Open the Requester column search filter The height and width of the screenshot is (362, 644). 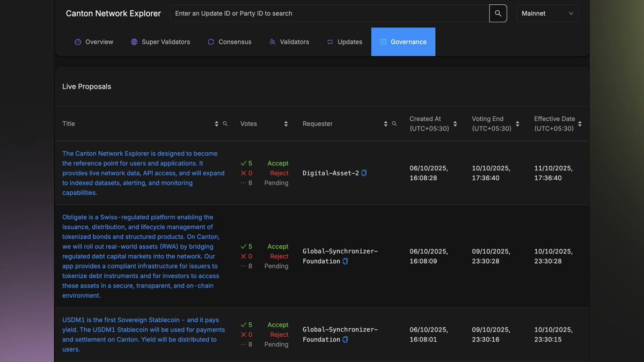tap(394, 124)
